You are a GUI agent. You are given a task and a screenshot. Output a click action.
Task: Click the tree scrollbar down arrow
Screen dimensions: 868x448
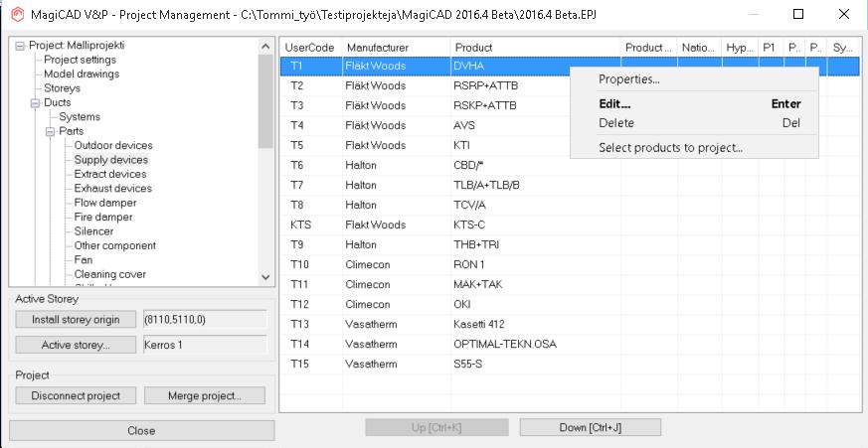tap(265, 277)
